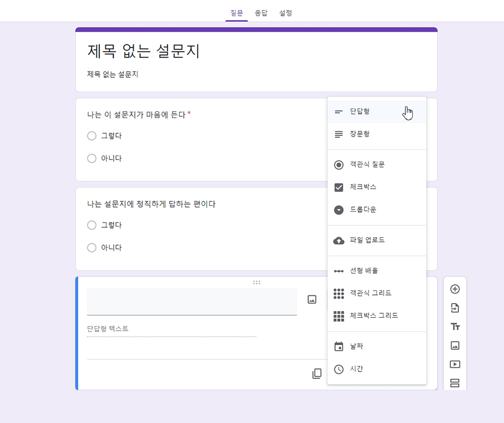Image resolution: width=504 pixels, height=423 pixels.
Task: Pick 드롭다운 question type
Action: [377, 210]
